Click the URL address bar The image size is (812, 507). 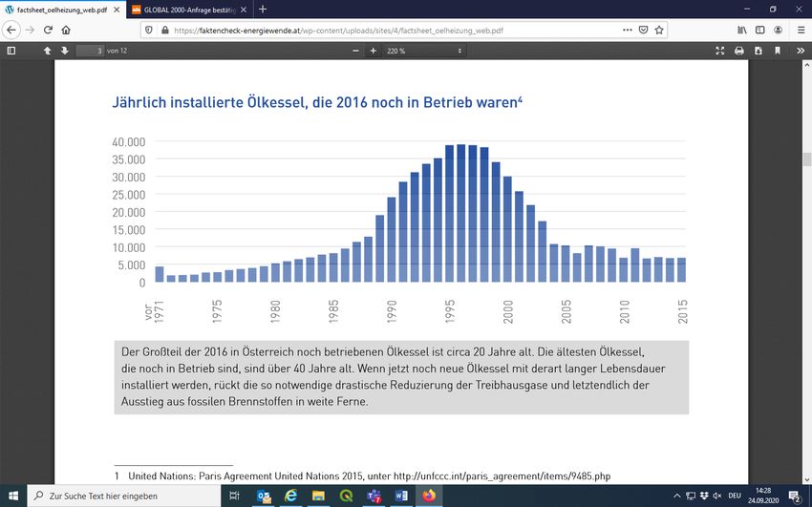(x=382, y=30)
